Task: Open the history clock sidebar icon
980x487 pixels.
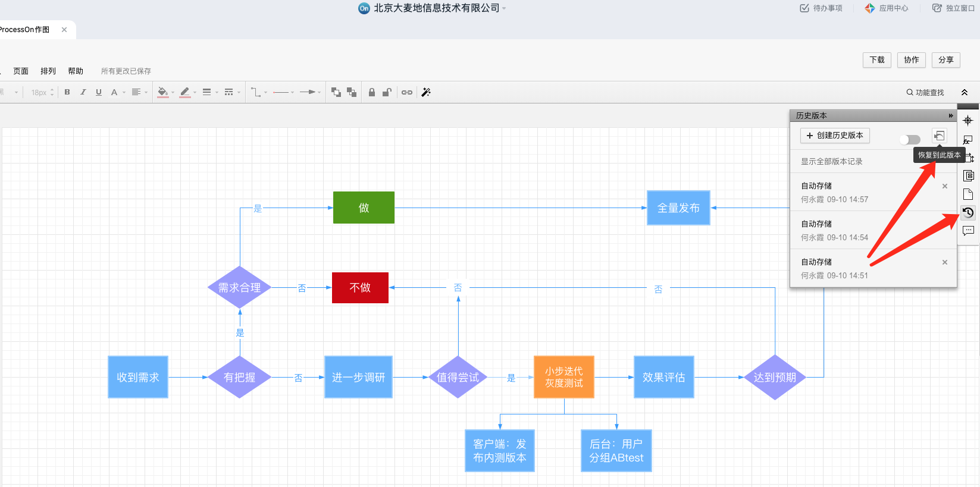Action: 968,212
